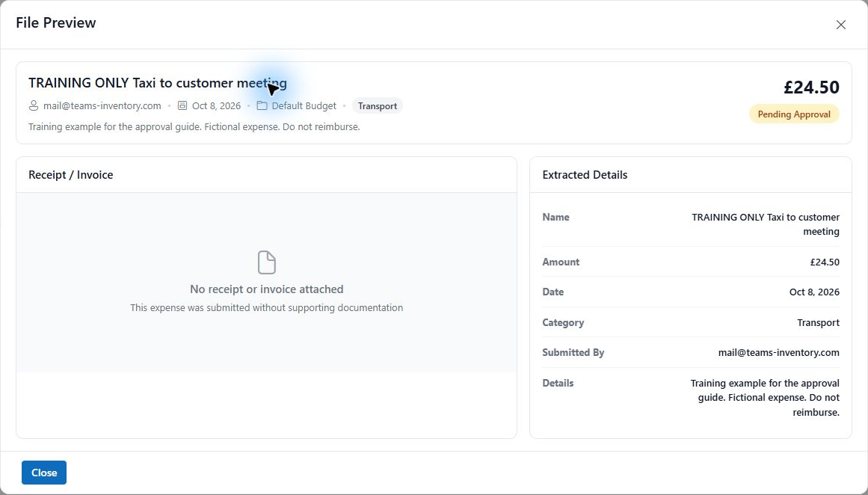
Task: Click the Details field label
Action: [x=558, y=383]
